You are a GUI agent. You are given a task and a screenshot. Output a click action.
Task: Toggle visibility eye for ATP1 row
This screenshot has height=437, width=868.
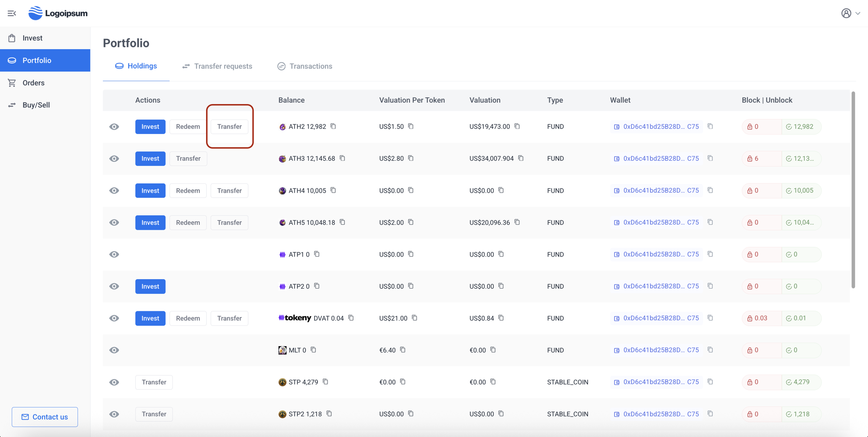[x=114, y=254]
